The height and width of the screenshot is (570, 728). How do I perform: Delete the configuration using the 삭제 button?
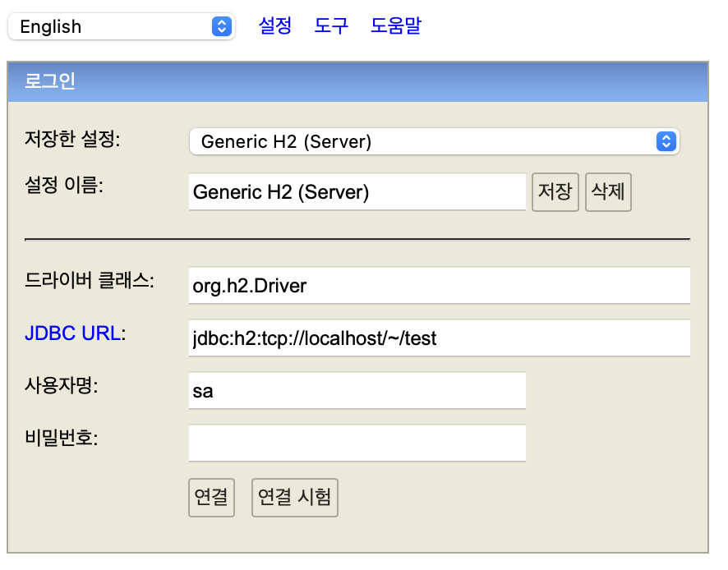click(608, 191)
